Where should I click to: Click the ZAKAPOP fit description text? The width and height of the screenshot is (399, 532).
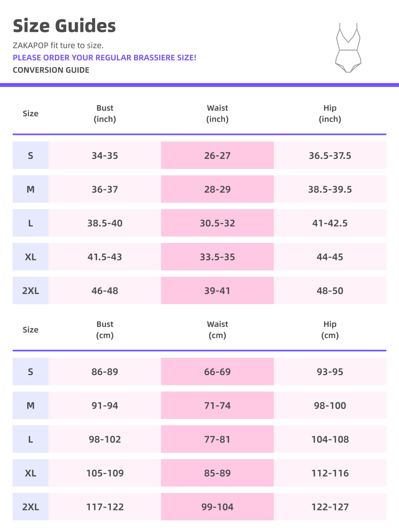[58, 45]
